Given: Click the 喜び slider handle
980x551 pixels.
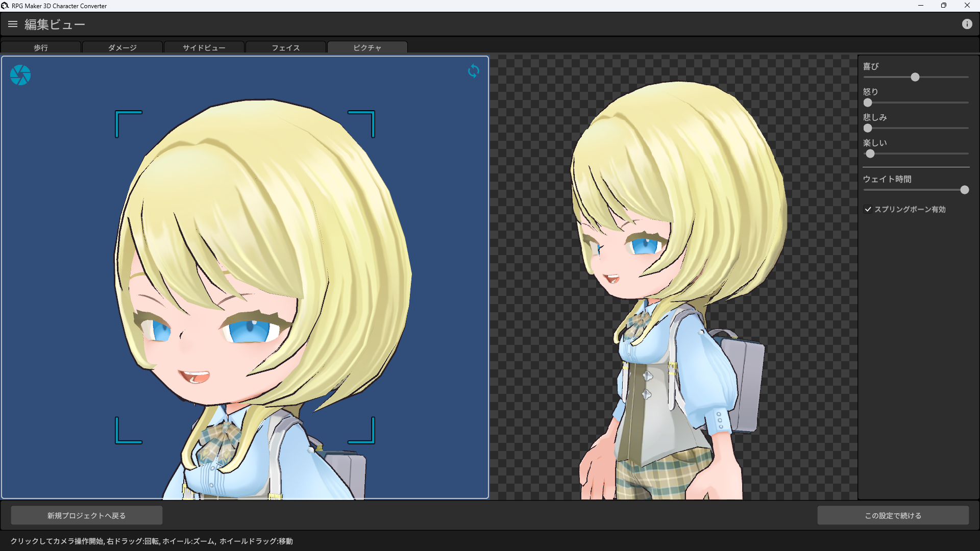Looking at the screenshot, I should click(x=915, y=77).
